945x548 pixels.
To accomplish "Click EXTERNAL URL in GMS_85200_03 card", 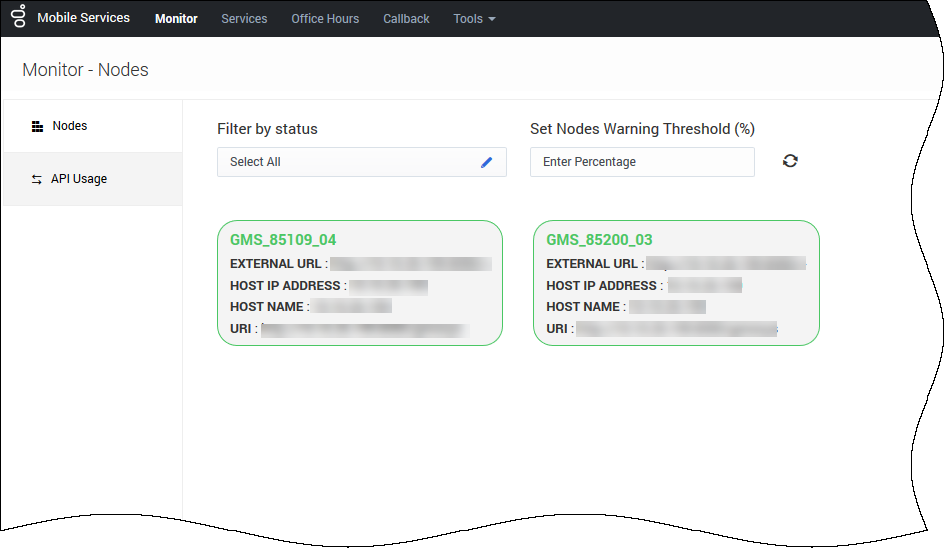I will [x=592, y=264].
